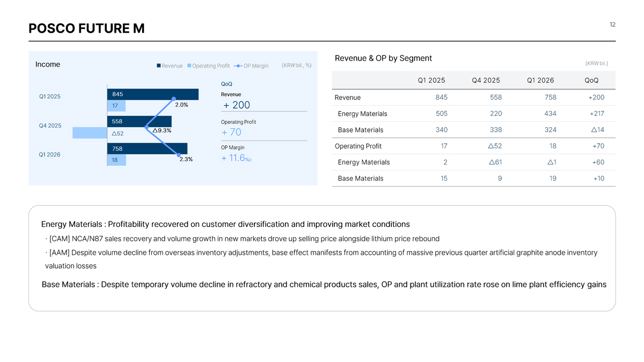Select the Q1 2025 chart axis label
Viewport: 644px width, 362px height.
click(x=50, y=97)
